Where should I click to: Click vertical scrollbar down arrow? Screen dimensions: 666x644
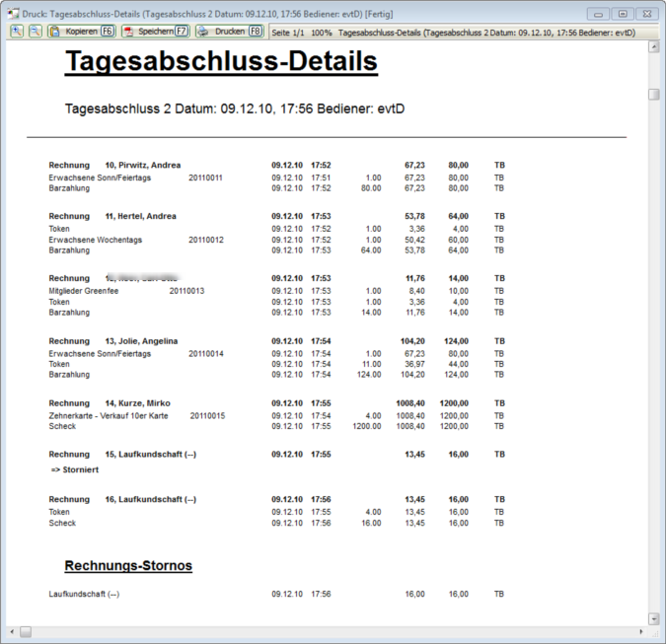pos(654,619)
